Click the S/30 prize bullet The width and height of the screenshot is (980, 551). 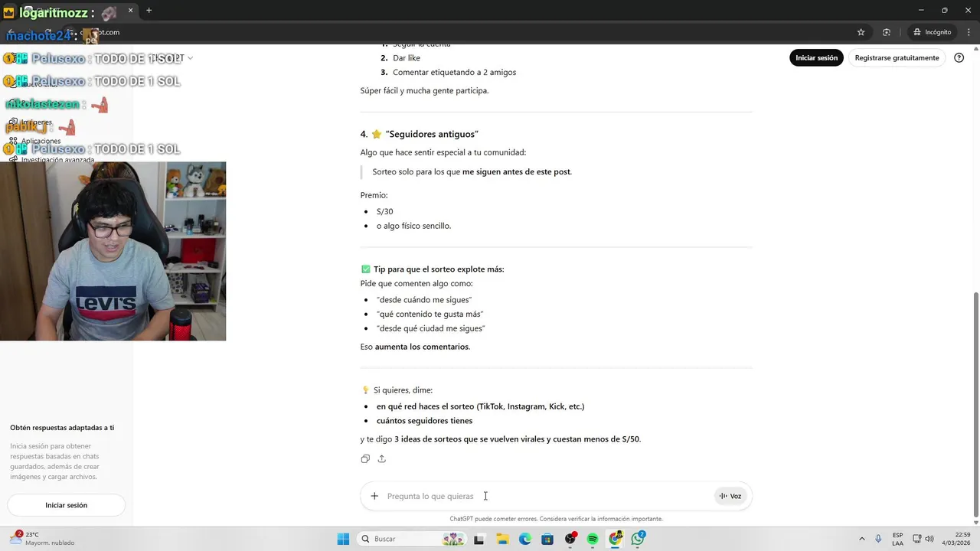(x=384, y=211)
